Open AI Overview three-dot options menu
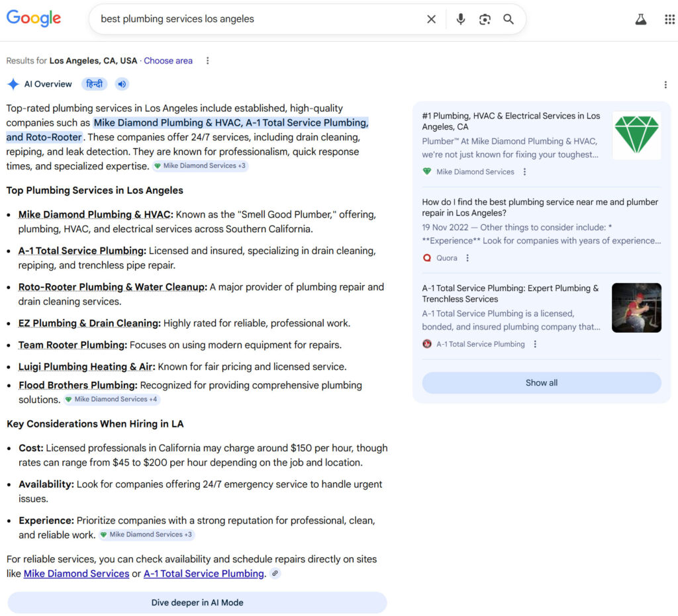Screen dimensions: 678x616 pyautogui.click(x=665, y=85)
